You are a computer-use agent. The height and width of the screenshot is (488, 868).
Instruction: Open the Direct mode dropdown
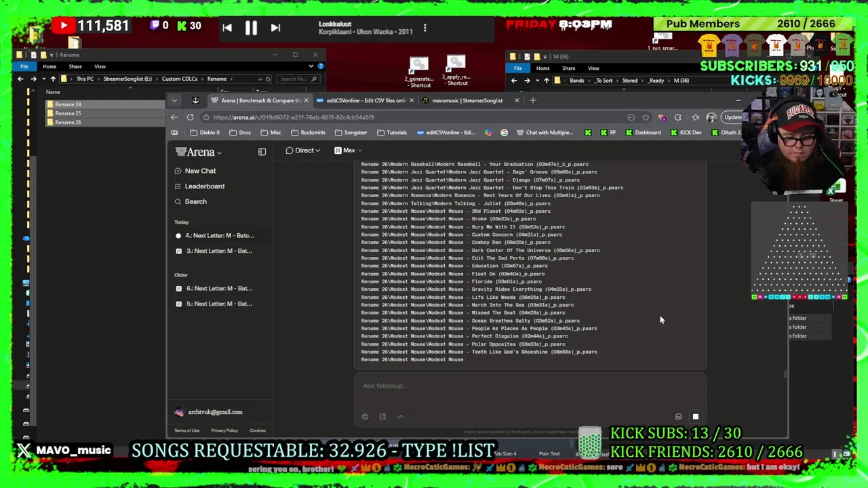(302, 150)
